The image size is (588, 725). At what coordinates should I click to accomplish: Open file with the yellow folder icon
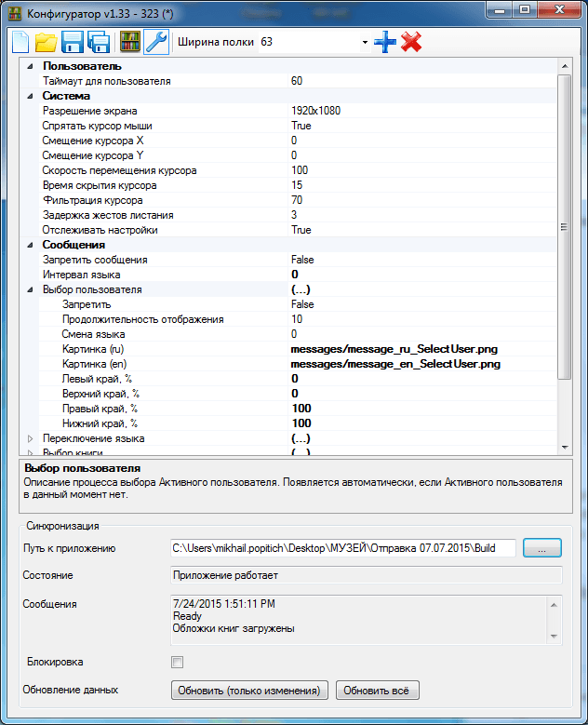pyautogui.click(x=47, y=42)
